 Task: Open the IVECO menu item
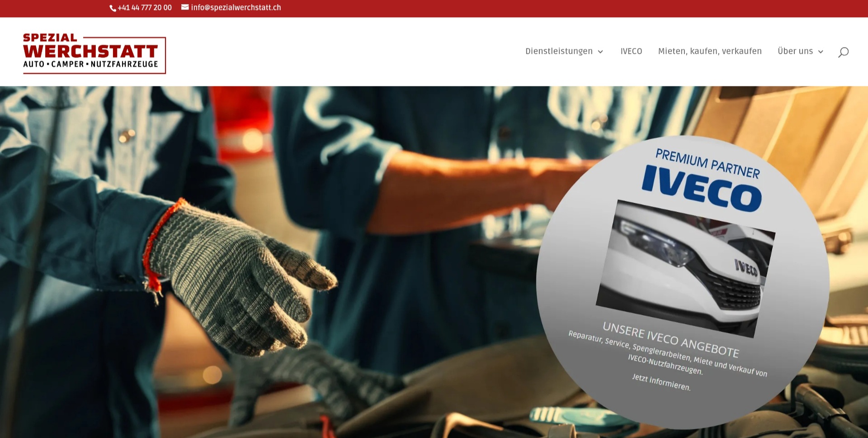click(631, 51)
